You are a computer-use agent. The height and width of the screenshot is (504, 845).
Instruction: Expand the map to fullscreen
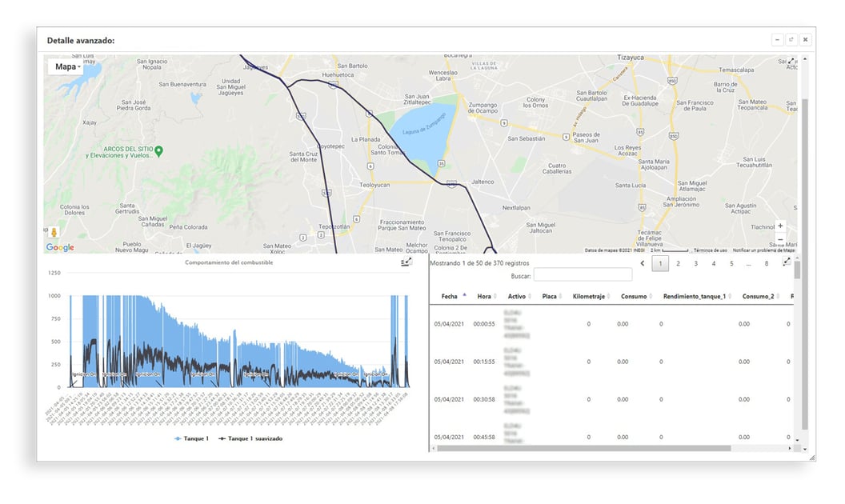click(x=791, y=62)
